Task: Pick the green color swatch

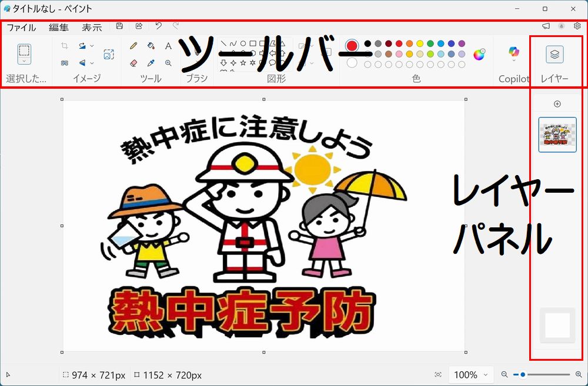Action: [x=430, y=43]
